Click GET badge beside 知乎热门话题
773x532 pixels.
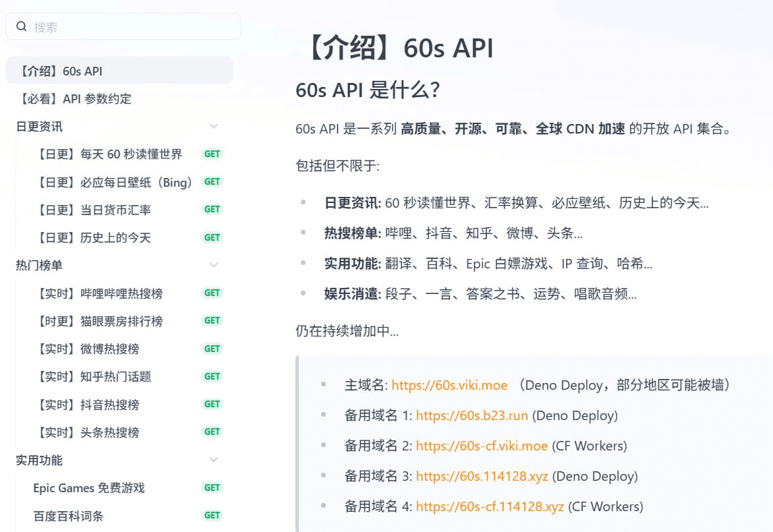click(x=212, y=376)
